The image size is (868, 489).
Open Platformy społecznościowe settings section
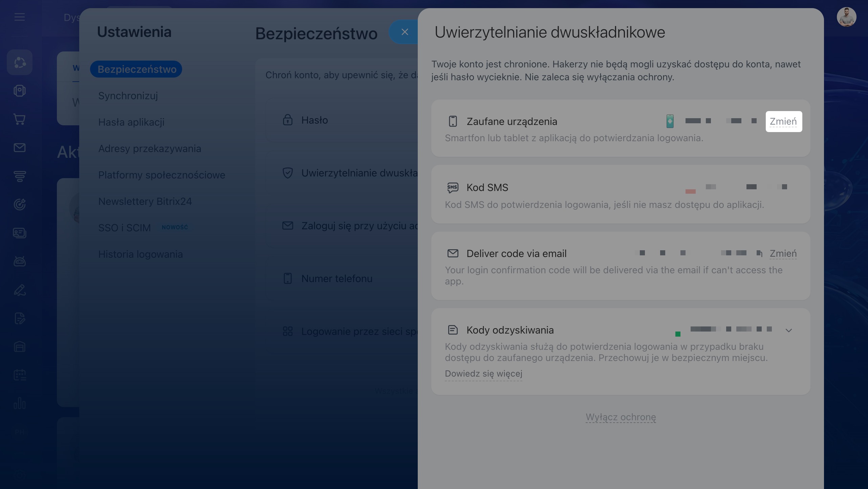click(x=161, y=175)
